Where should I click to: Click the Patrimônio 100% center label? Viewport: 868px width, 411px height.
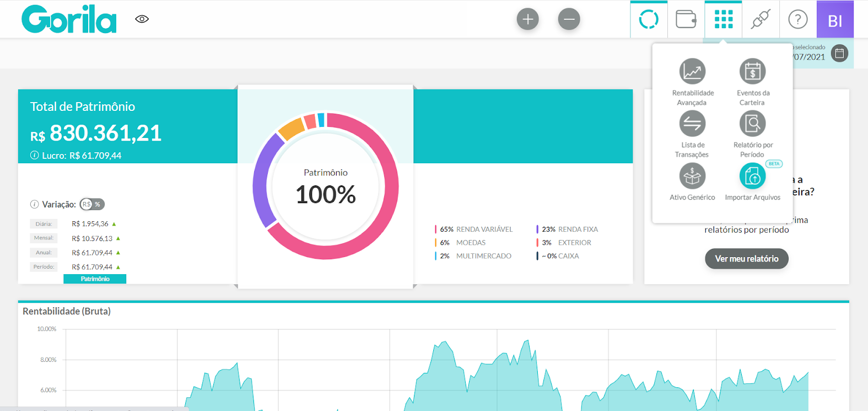pos(326,188)
